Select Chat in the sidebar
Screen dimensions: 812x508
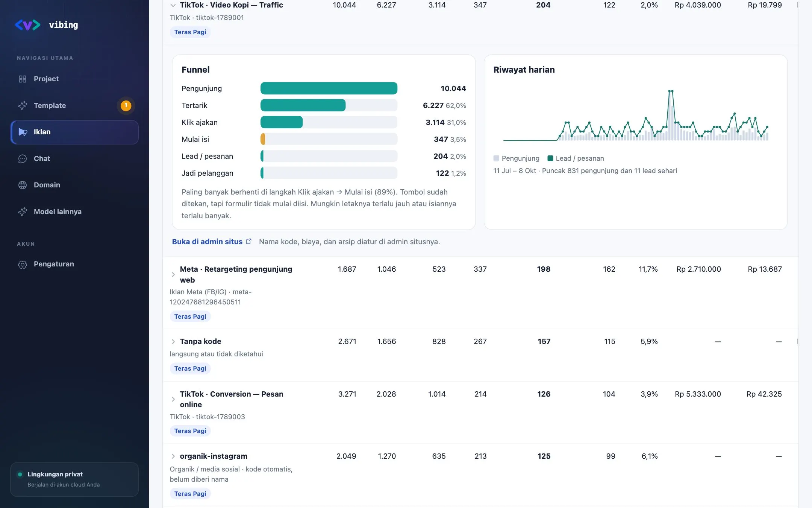(74, 159)
